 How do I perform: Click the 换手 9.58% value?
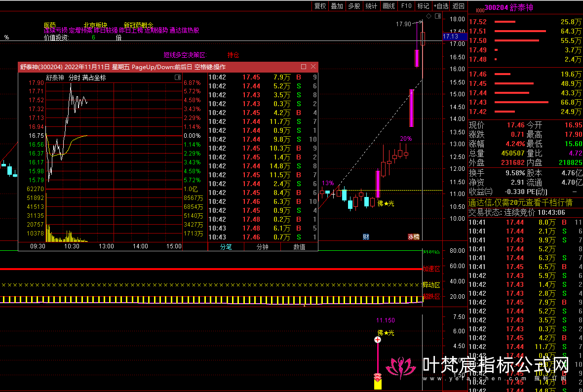coord(515,173)
